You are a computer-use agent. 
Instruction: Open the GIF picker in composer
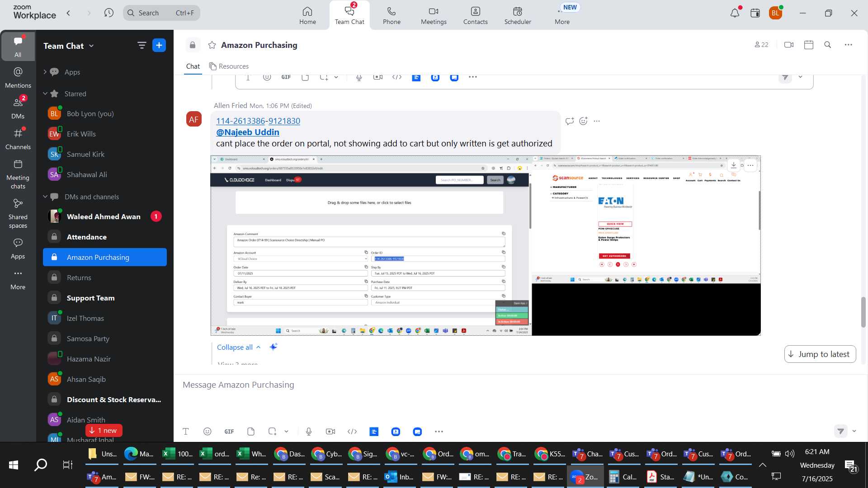point(229,432)
